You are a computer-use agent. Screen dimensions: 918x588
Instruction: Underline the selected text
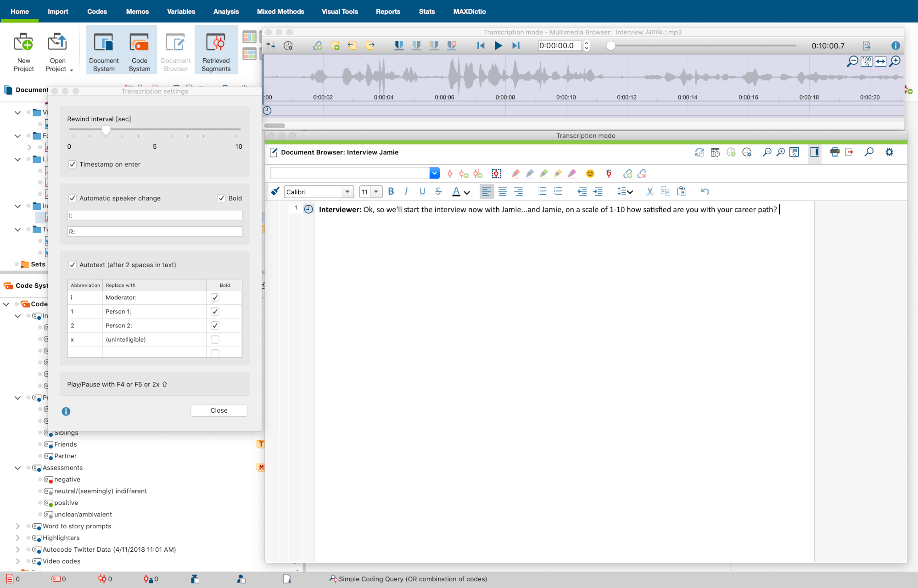click(422, 191)
